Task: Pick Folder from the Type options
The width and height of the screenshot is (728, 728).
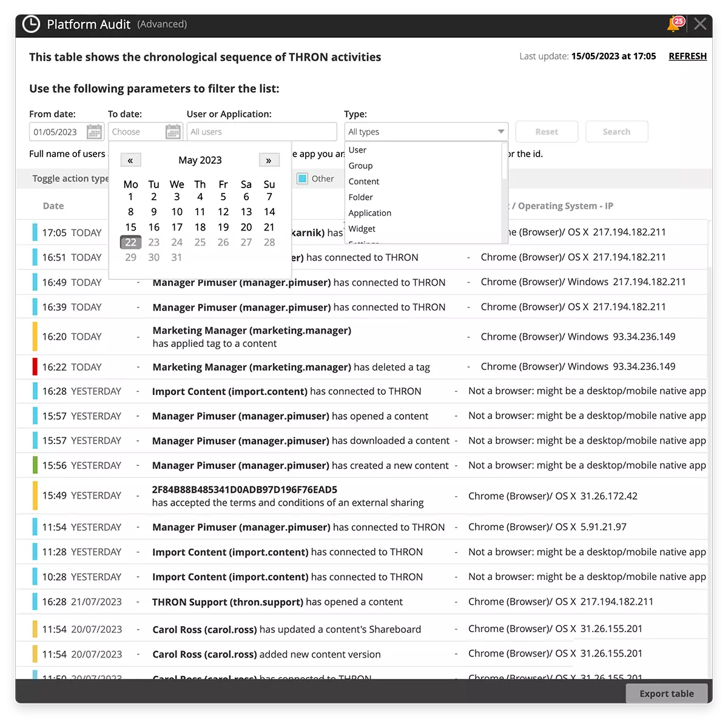Action: point(361,197)
